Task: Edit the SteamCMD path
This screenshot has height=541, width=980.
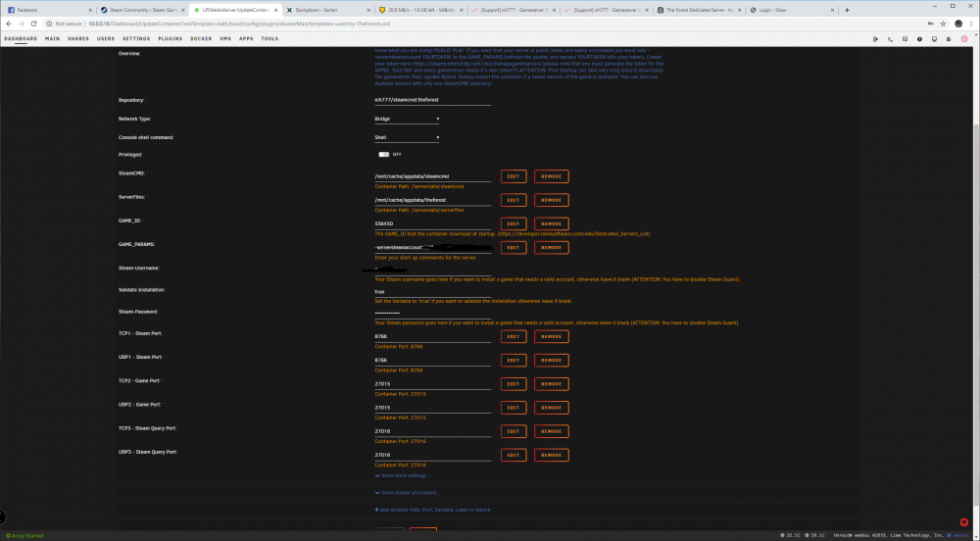Action: pos(514,176)
